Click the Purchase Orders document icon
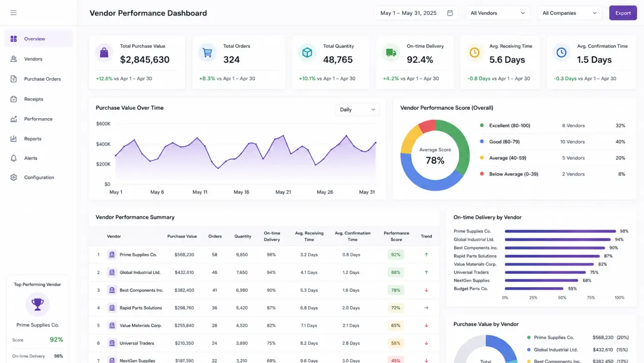Screen dimensions: 644x363 [x=14, y=79]
